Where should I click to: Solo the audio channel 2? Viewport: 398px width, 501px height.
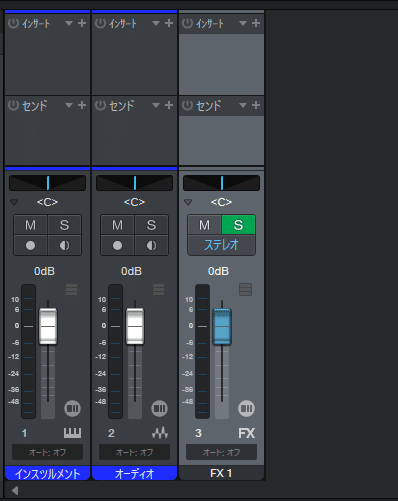pyautogui.click(x=152, y=225)
